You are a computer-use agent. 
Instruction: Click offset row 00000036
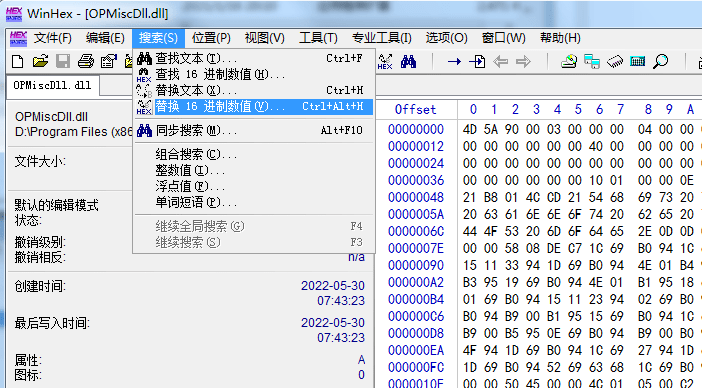pos(416,180)
